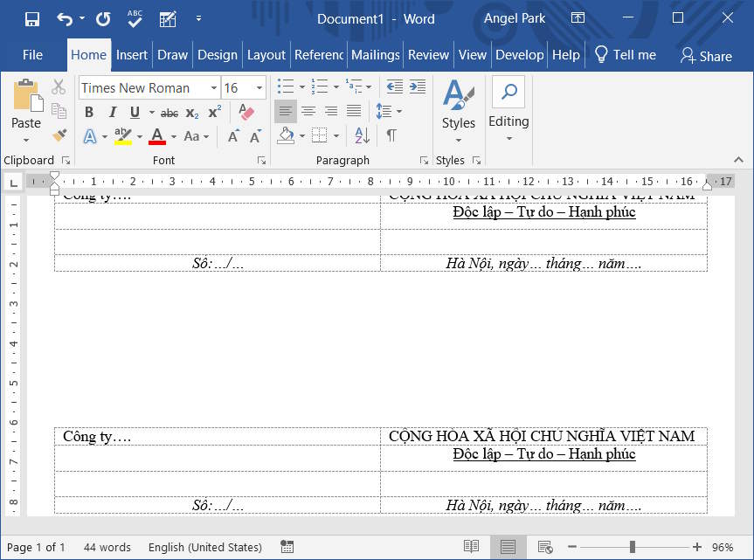Apply text Highlight Color
This screenshot has width=754, height=560.
(121, 136)
